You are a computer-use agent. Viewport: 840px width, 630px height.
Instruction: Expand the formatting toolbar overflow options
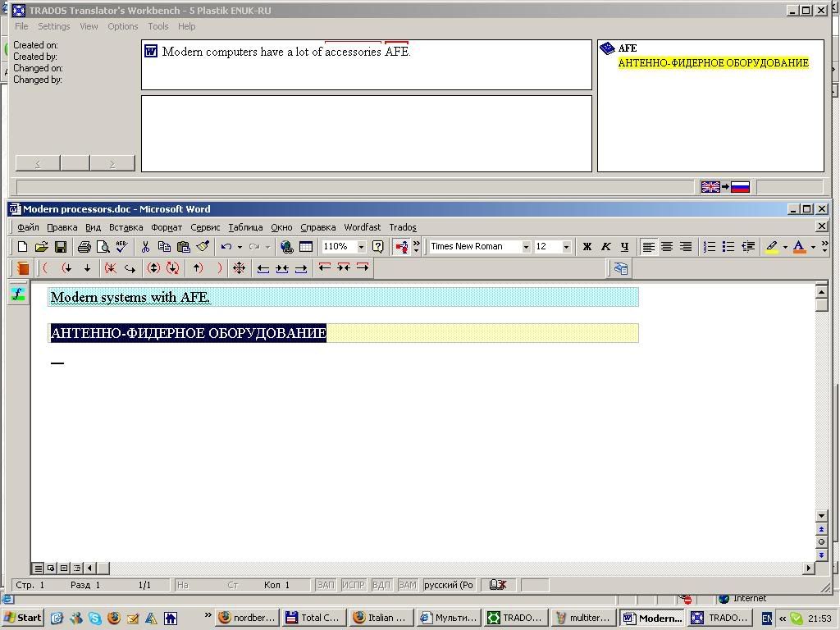coord(825,247)
